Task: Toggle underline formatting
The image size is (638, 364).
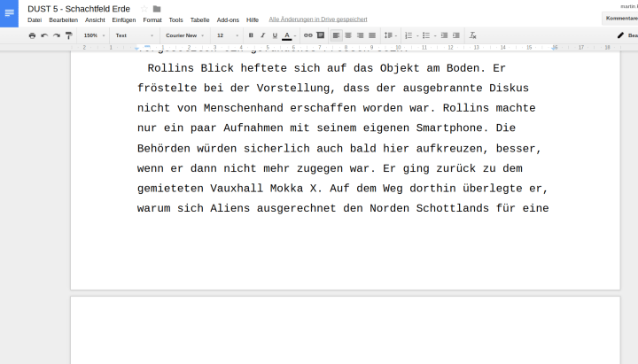Action: [x=275, y=35]
